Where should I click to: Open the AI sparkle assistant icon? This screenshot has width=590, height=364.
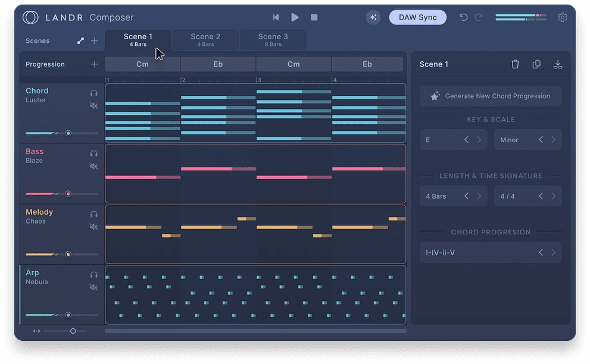(x=373, y=17)
